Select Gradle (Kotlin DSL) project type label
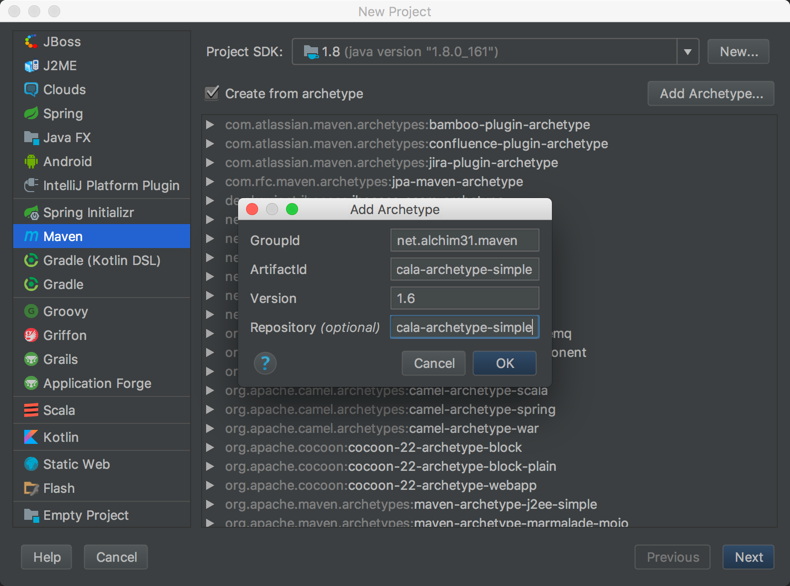The image size is (790, 586). 102,261
